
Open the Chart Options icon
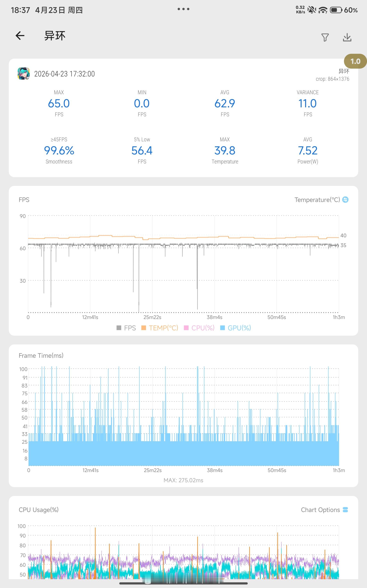345,510
